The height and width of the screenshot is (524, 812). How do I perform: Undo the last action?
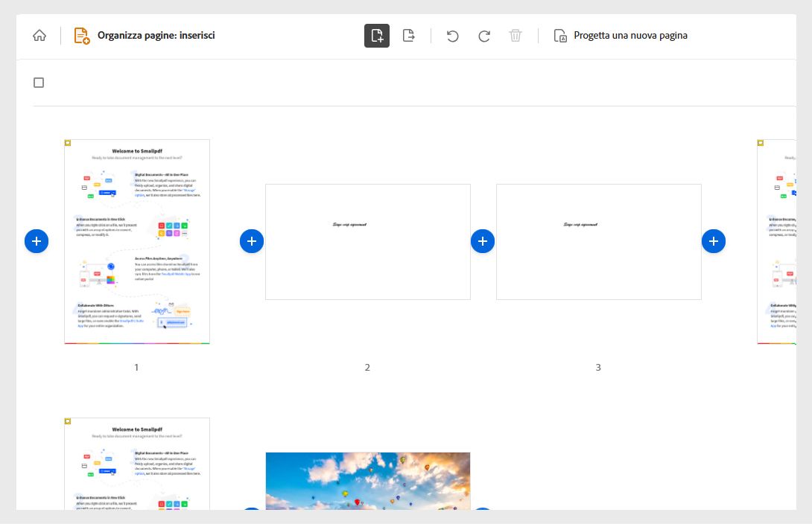pos(453,35)
